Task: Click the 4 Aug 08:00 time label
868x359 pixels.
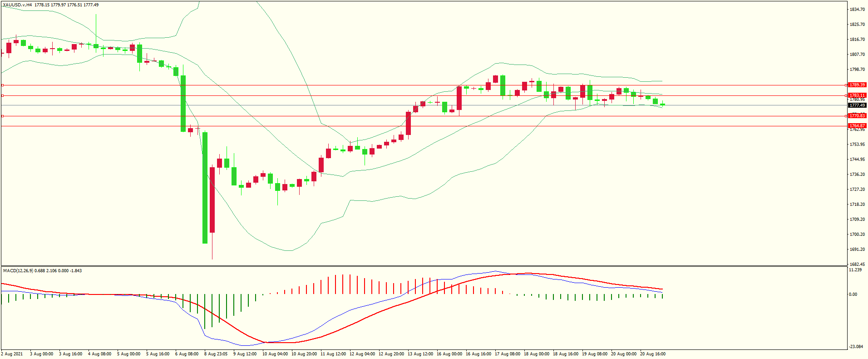Action: (100, 354)
